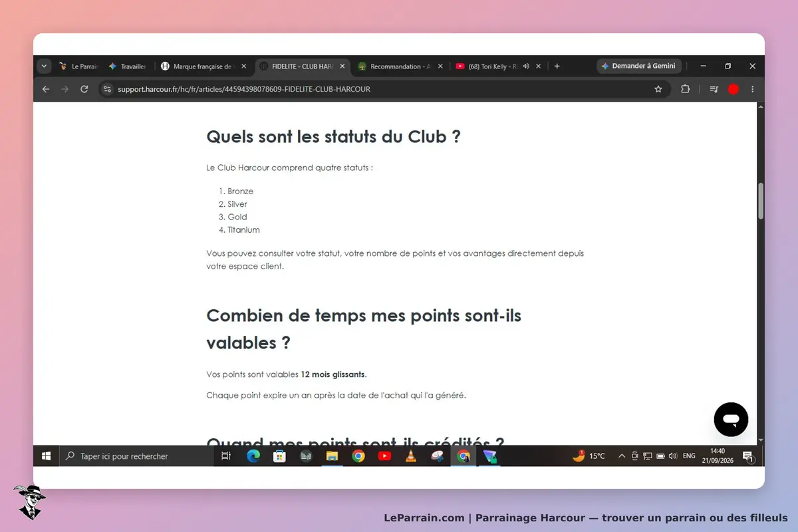
Task: Reload the current page
Action: 84,89
